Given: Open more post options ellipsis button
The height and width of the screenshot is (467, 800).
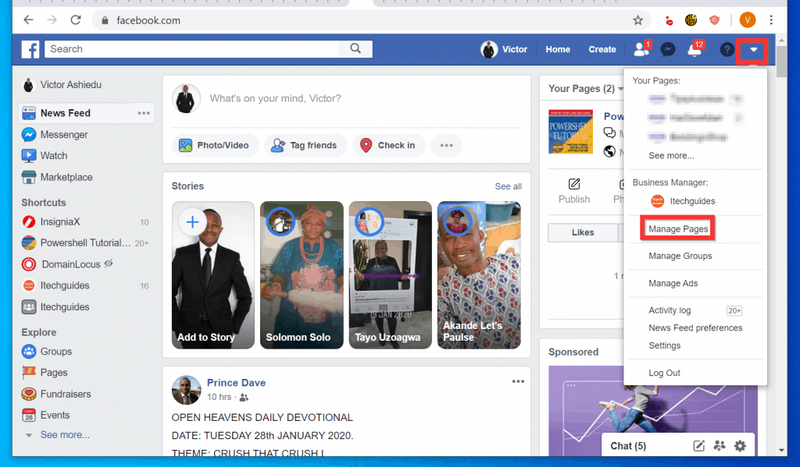Looking at the screenshot, I should point(446,145).
